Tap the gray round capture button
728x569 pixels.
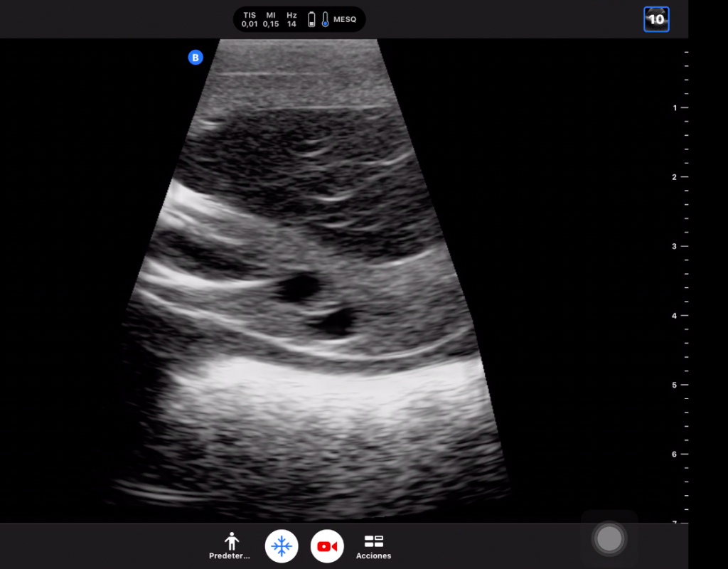click(x=609, y=539)
